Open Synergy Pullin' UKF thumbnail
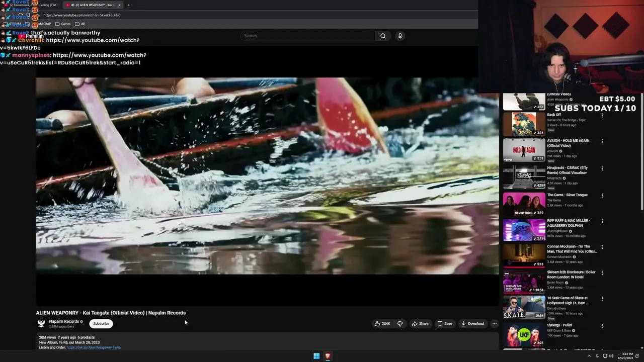644x362 pixels. (524, 334)
